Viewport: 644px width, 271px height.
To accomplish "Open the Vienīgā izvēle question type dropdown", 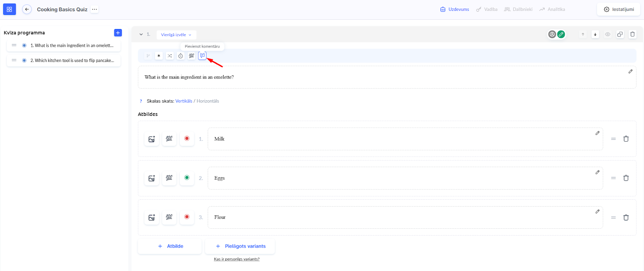I will coord(176,35).
